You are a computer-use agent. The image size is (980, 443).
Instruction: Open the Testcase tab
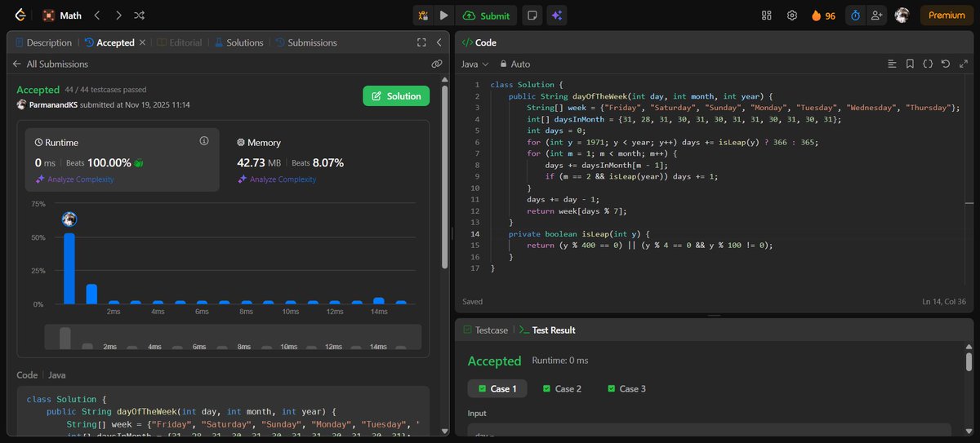coord(485,330)
